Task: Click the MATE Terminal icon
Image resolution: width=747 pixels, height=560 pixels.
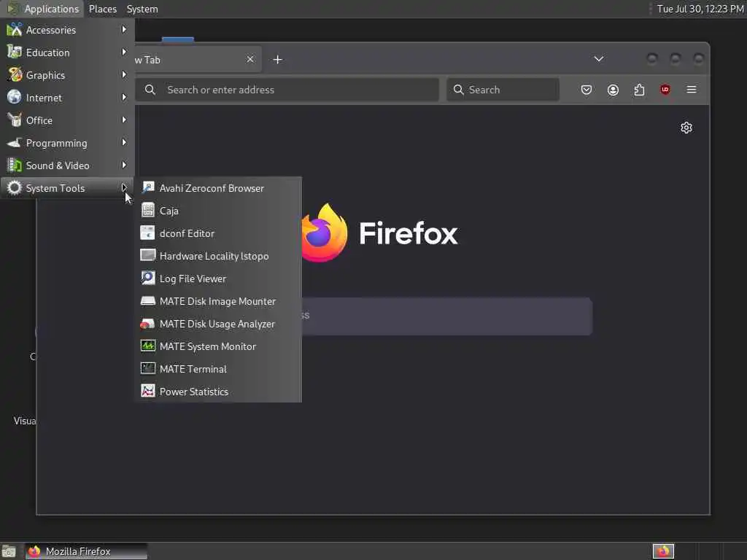Action: pos(147,368)
